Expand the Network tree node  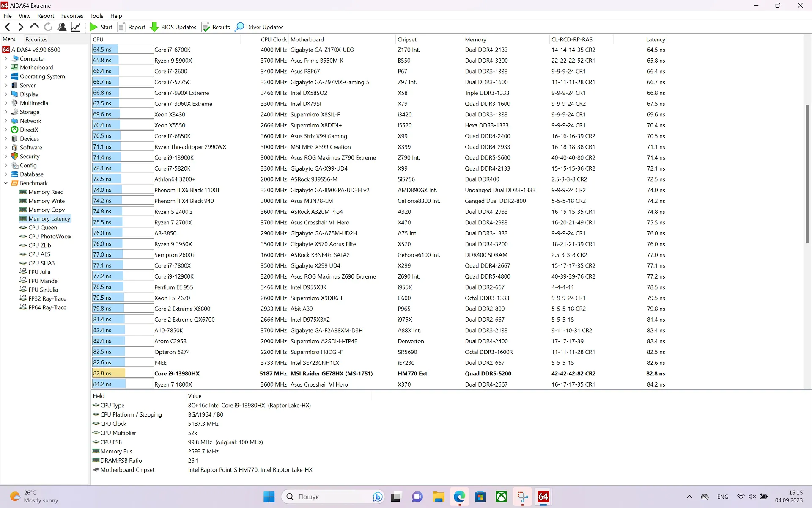(6, 121)
